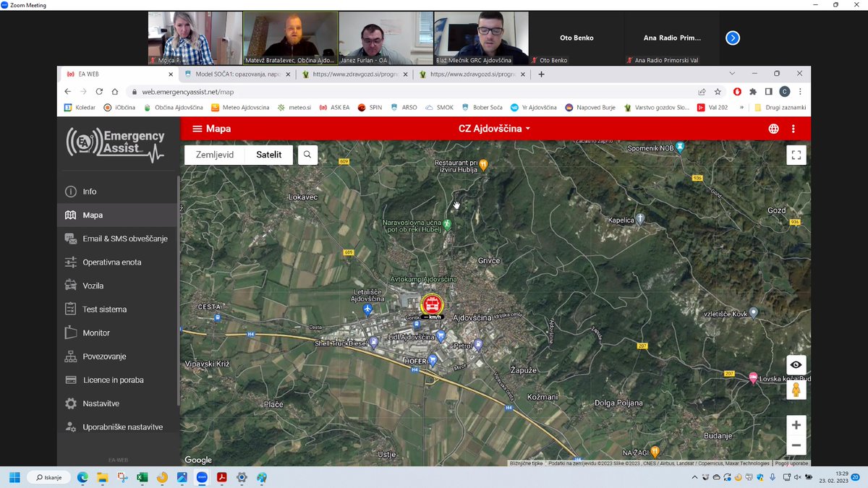Open Adobe Acrobat from the taskbar
Image resolution: width=868 pixels, height=488 pixels.
(x=222, y=477)
